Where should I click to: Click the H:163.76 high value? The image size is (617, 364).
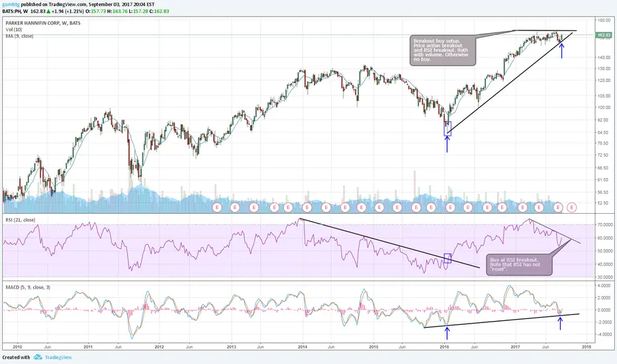(x=117, y=11)
